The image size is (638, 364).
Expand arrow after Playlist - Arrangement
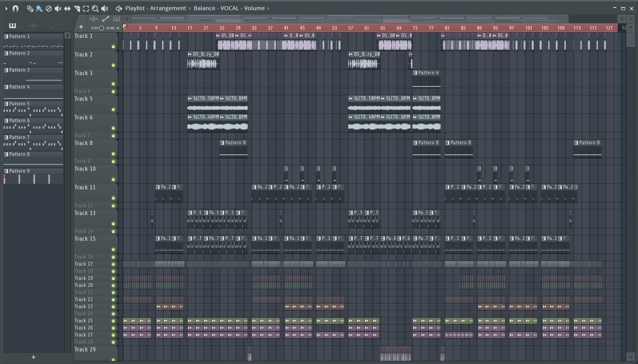[190, 8]
